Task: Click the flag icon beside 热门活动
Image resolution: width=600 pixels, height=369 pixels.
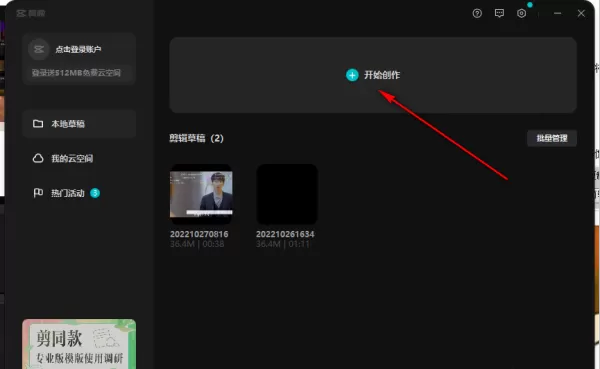Action: 38,193
